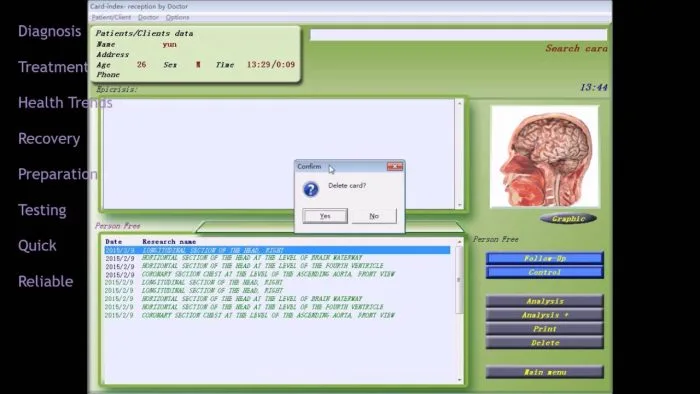Click the blue Control button
The image size is (700, 394).
coord(545,272)
